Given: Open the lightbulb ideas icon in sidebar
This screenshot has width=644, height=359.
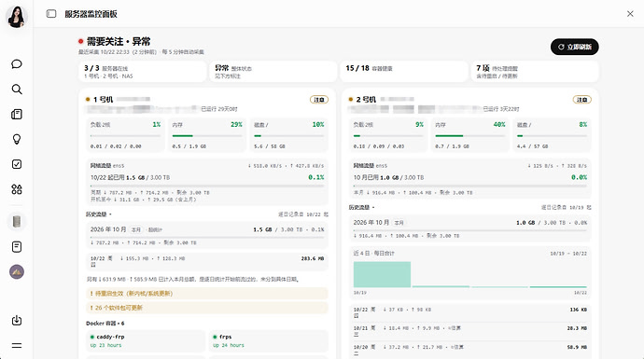Looking at the screenshot, I should click(x=17, y=139).
